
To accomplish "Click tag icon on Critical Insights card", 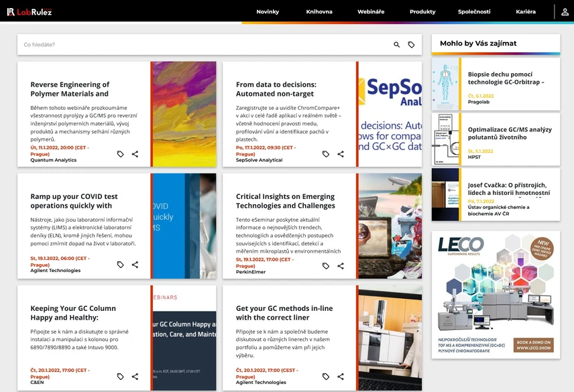I will point(326,266).
